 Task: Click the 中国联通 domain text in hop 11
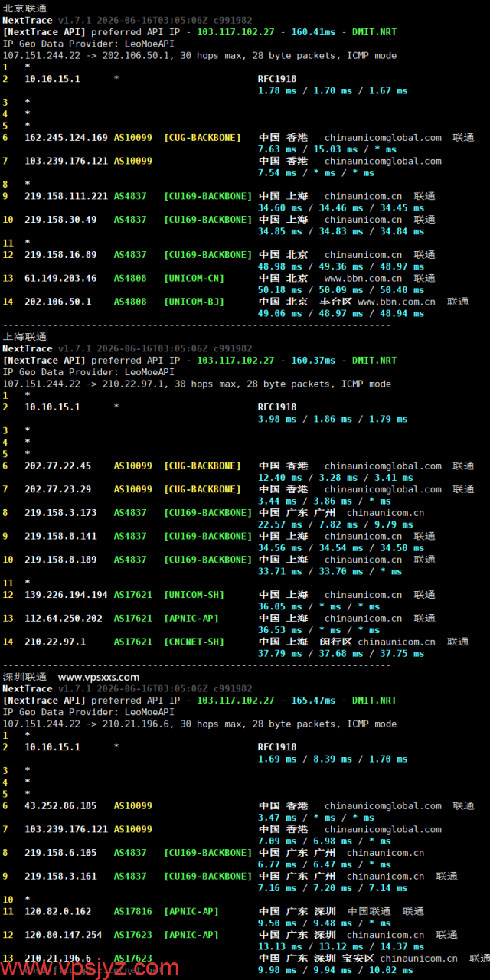(x=369, y=911)
